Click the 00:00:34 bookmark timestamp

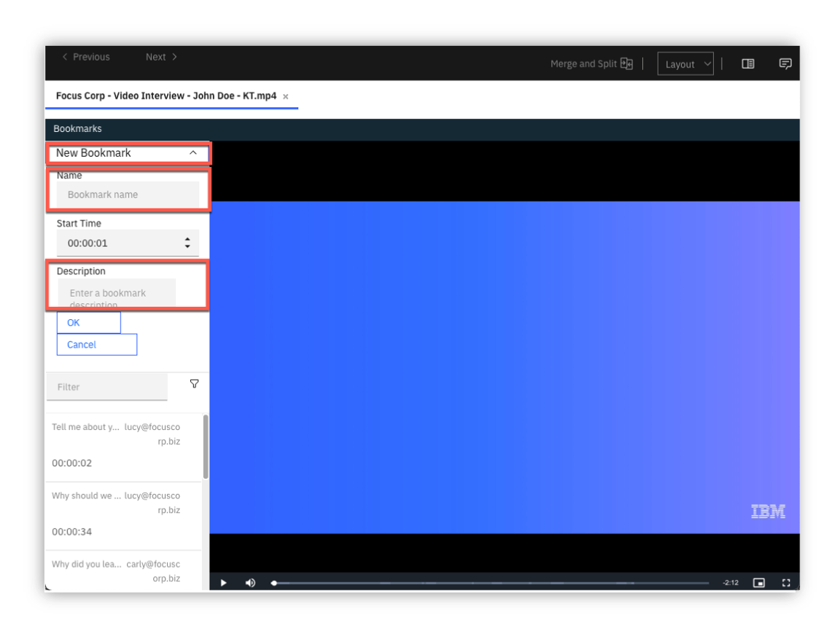tap(71, 532)
